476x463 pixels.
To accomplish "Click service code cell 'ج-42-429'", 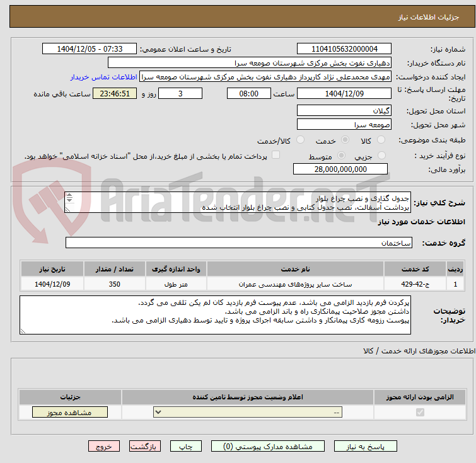I will (415, 284).
